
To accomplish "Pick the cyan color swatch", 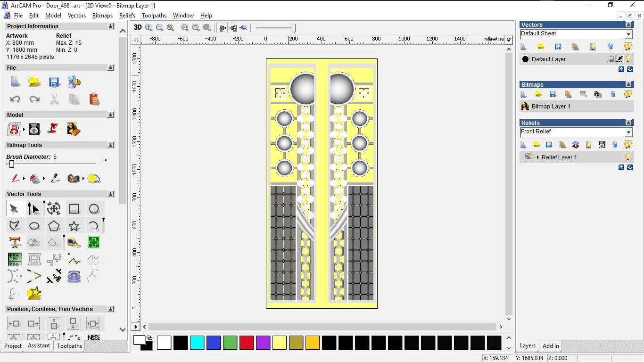I will tap(197, 343).
